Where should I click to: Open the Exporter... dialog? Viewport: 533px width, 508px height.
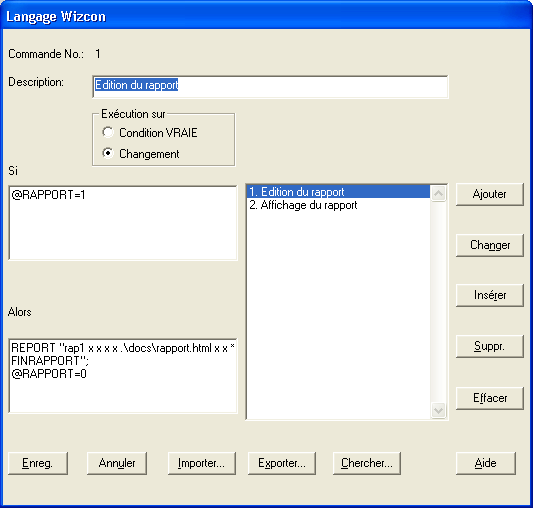pos(282,463)
